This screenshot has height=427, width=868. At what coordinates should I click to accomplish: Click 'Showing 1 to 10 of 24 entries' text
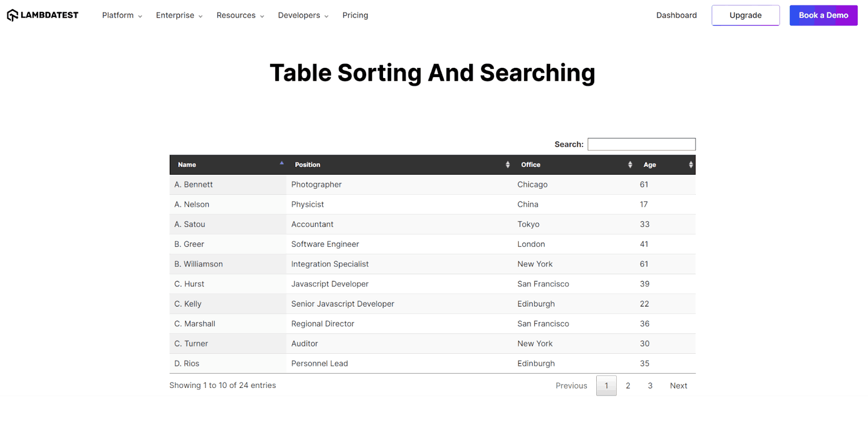click(x=222, y=385)
